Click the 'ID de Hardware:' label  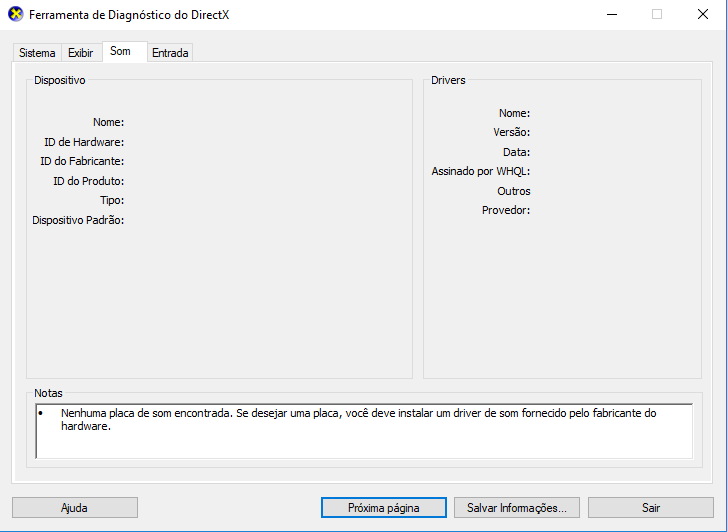coord(84,142)
